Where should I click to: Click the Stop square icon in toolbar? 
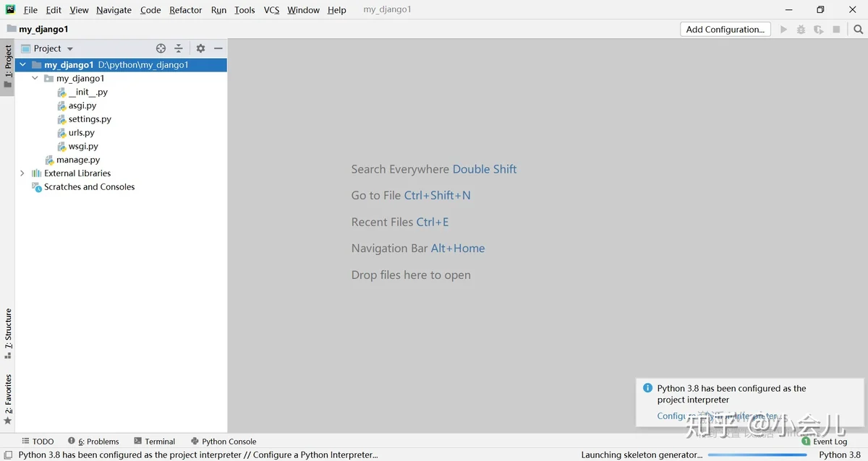(836, 30)
